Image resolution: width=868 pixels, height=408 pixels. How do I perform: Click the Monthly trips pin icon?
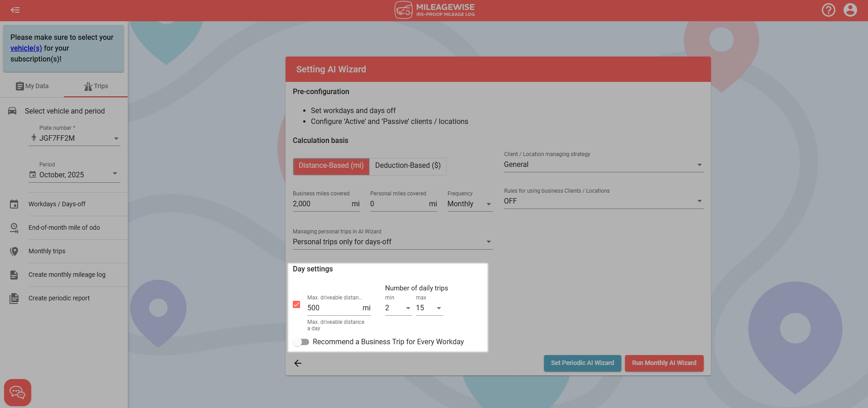pyautogui.click(x=14, y=251)
